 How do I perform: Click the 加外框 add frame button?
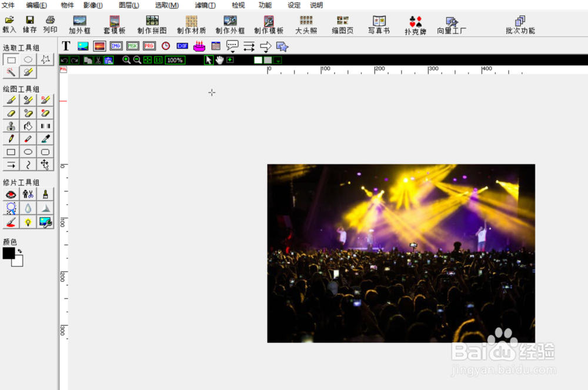point(79,25)
